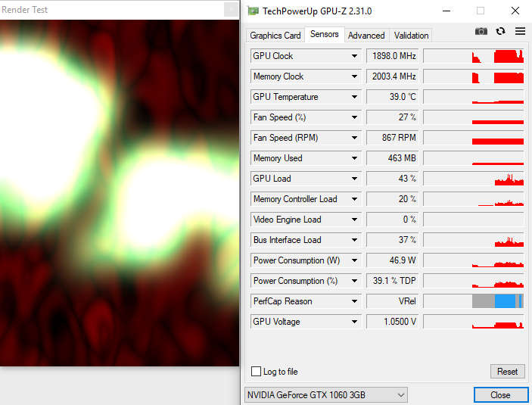
Task: Click the GPU Voltage history graph
Action: (x=474, y=322)
